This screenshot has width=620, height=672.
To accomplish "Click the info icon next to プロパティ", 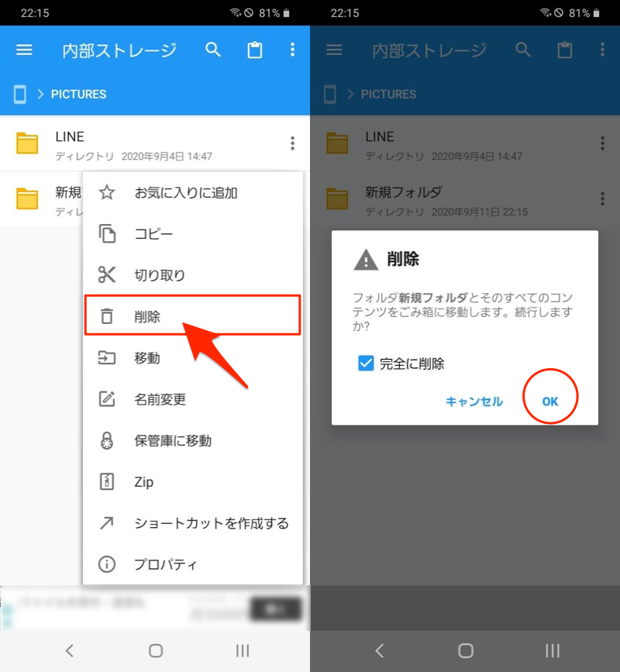I will 107,564.
